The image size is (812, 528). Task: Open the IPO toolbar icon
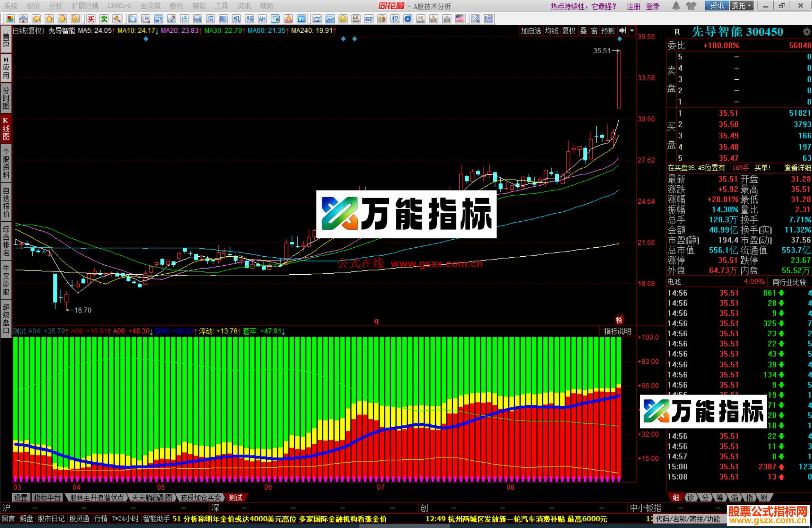point(301,19)
